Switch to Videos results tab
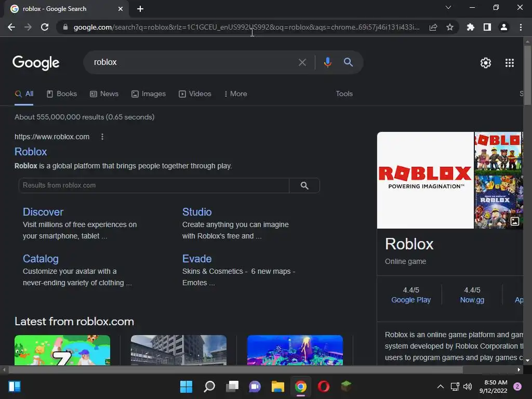The image size is (532, 399). click(x=195, y=94)
